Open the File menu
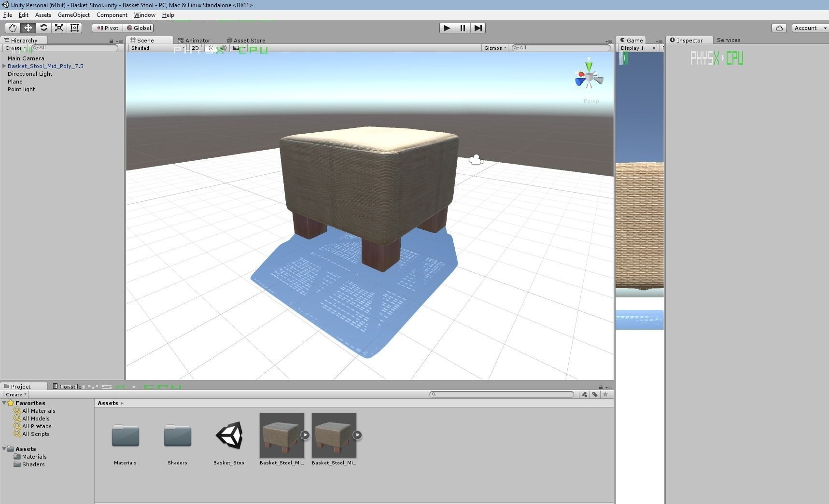The height and width of the screenshot is (504, 829). (x=8, y=15)
